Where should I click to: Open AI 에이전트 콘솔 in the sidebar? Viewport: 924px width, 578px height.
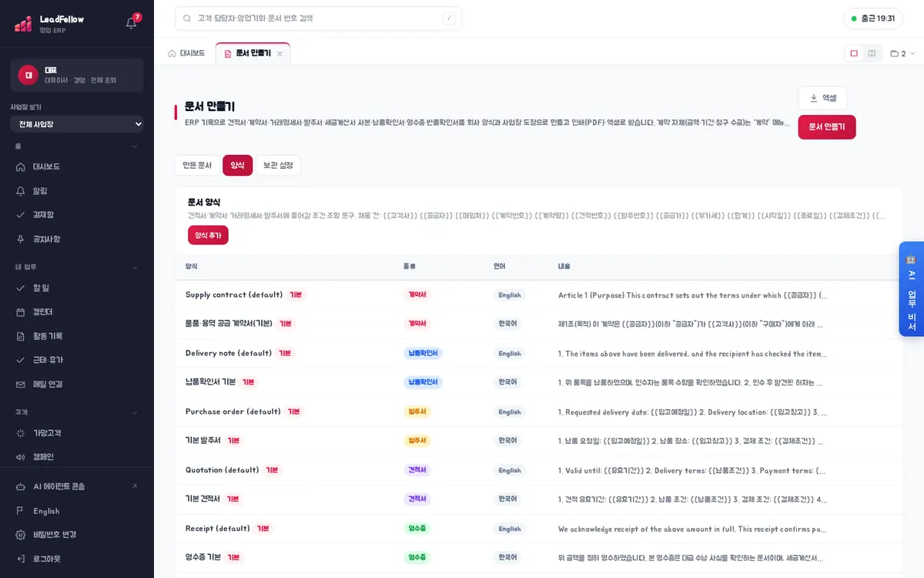point(77,486)
